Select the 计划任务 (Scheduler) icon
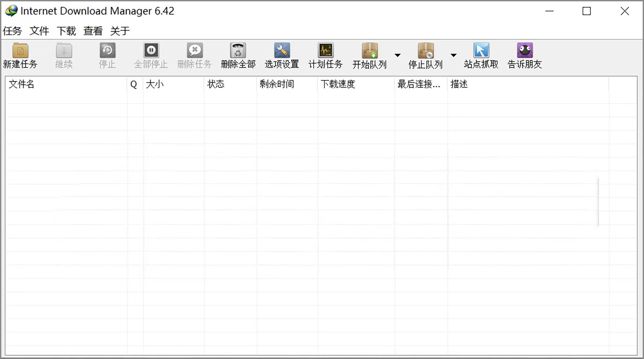 coord(325,55)
